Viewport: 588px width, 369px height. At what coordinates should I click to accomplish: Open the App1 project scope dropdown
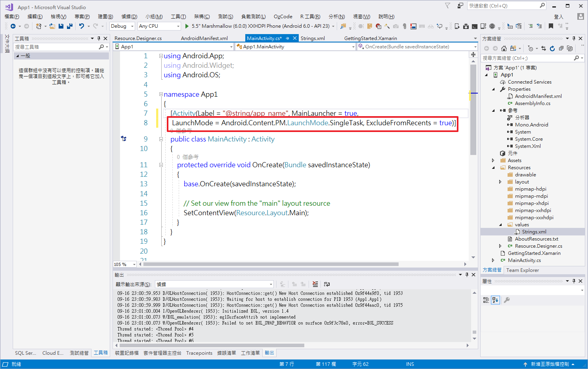click(x=174, y=47)
